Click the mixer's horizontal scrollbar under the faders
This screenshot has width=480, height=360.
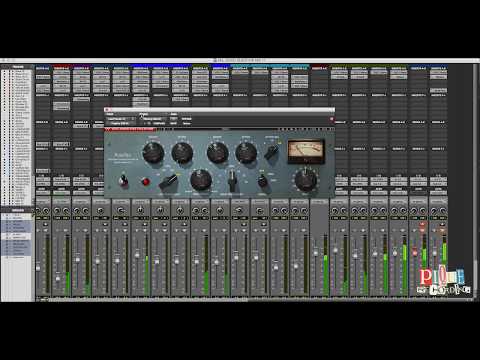[x=148, y=300]
